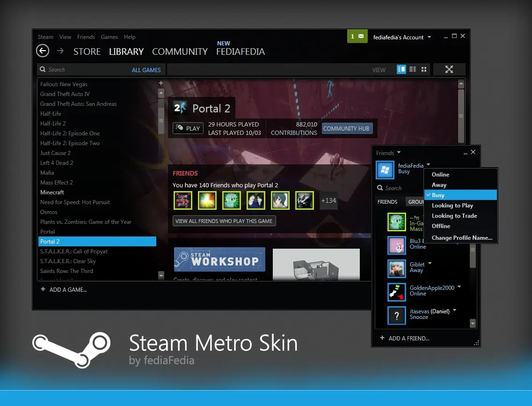Enter Big Picture fullscreen expand icon

pyautogui.click(x=449, y=69)
